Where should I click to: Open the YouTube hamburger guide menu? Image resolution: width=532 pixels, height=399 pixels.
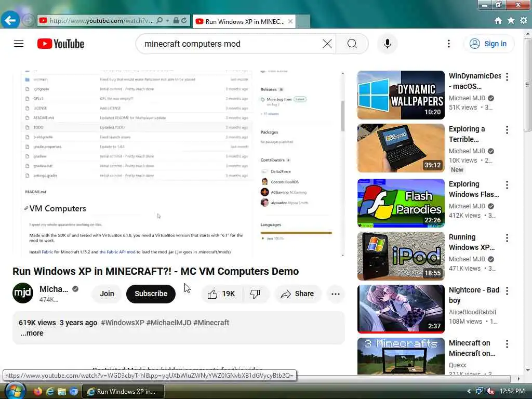(x=19, y=44)
